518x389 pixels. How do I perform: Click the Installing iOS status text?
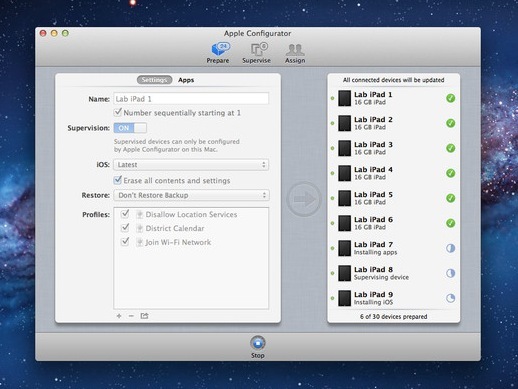[x=373, y=302]
